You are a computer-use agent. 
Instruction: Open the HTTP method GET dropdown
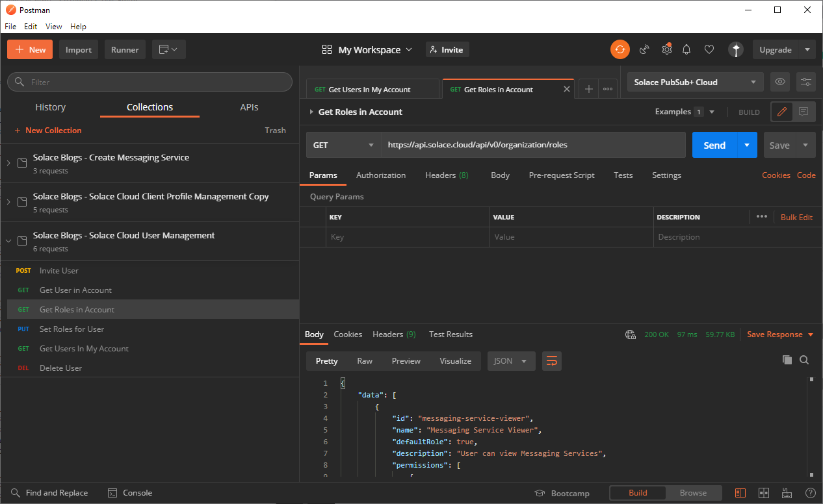[x=343, y=145]
